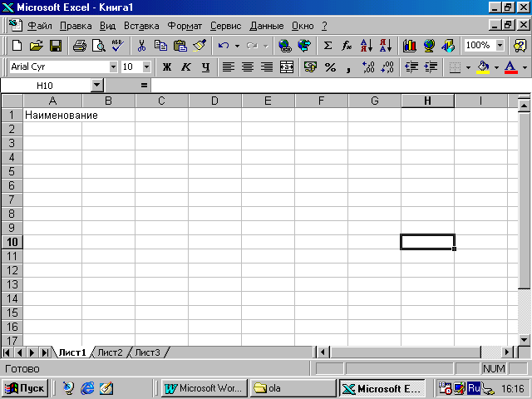Screen dimensions: 532x399
Task: Click the vertical scrollbar down arrow
Action: pyautogui.click(x=524, y=339)
